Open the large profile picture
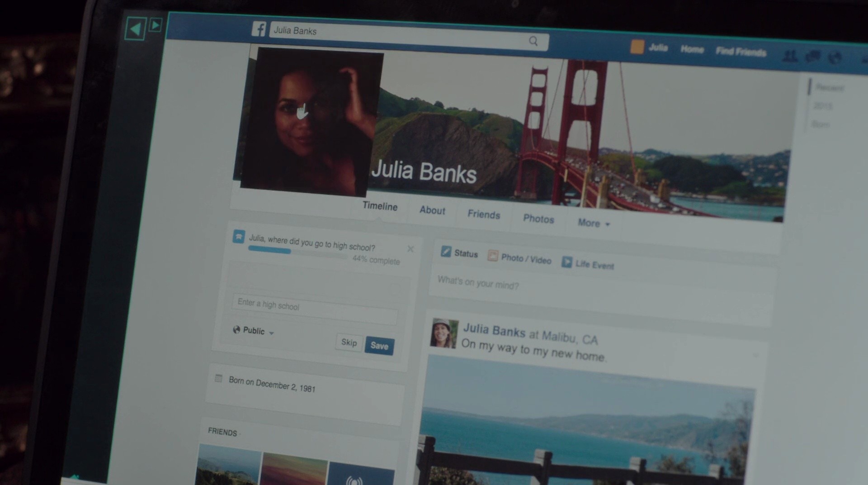 click(311, 122)
